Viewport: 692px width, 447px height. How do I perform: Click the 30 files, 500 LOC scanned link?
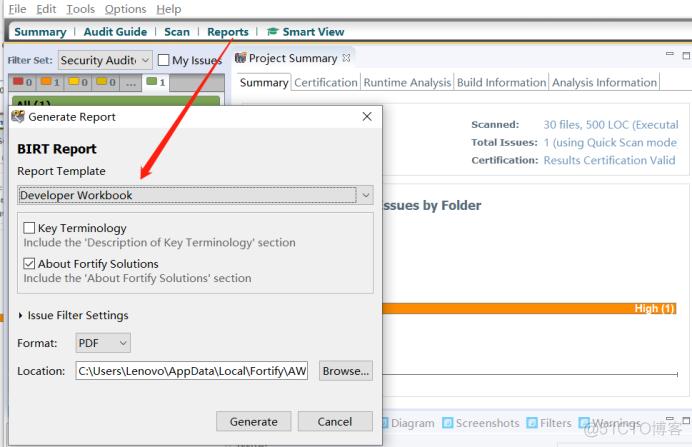point(610,125)
